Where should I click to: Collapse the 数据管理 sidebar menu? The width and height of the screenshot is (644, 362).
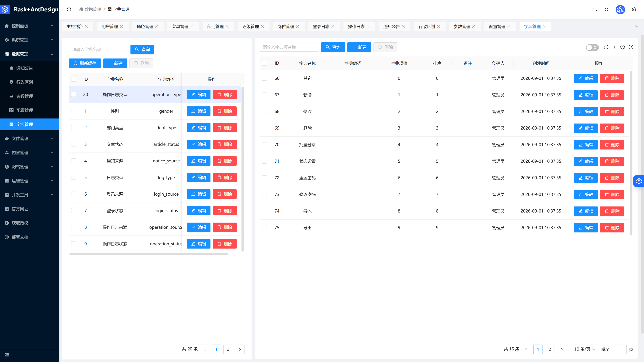click(29, 54)
